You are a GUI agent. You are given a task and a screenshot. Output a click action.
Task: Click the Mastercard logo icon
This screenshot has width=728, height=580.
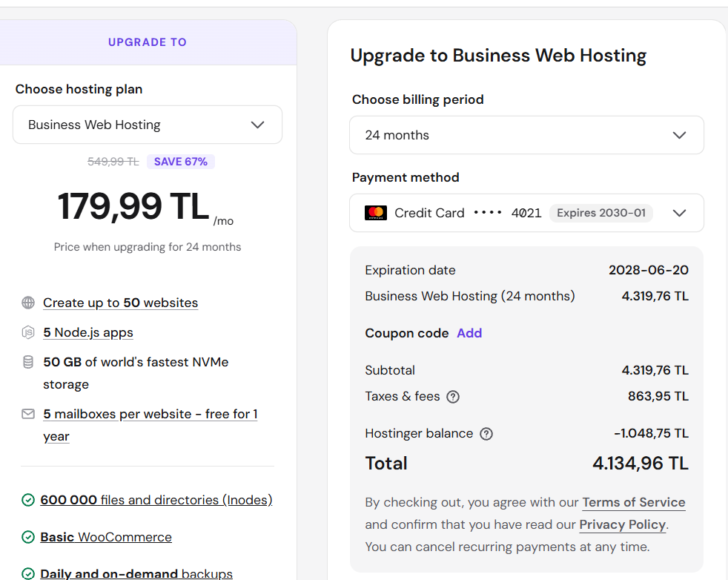tap(376, 213)
